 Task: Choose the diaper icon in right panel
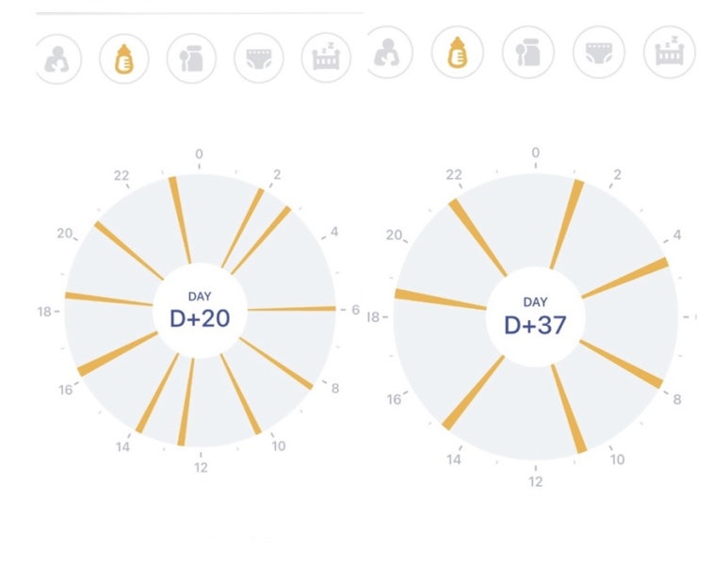pos(598,52)
